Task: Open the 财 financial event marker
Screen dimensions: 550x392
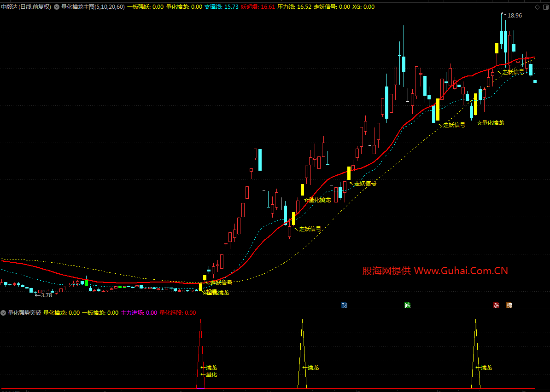Action: click(344, 306)
